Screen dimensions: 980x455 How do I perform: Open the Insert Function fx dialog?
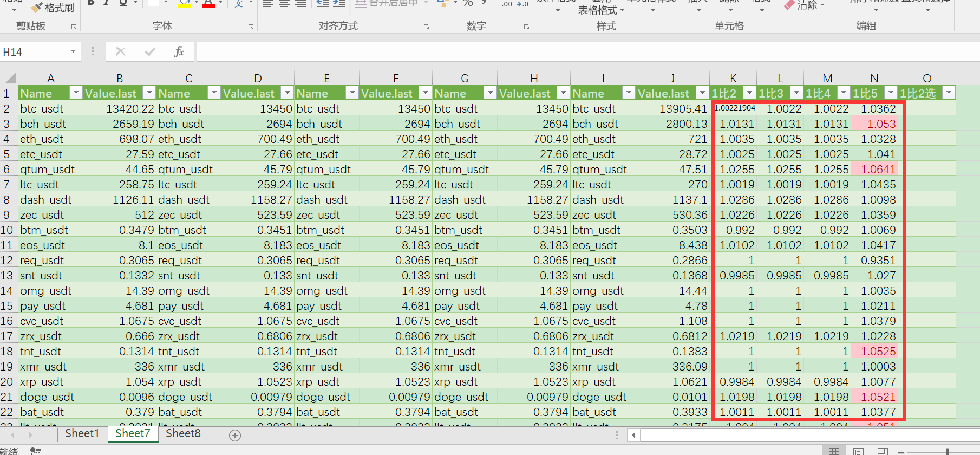[x=179, y=51]
